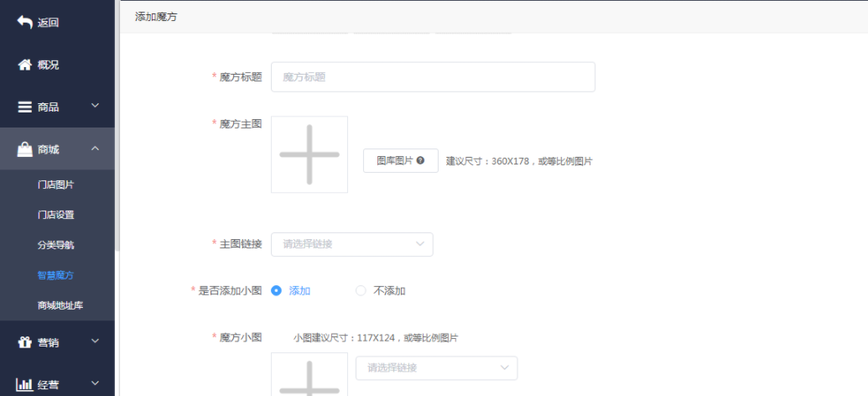Click the 是否添加小图 field label

[x=230, y=291]
